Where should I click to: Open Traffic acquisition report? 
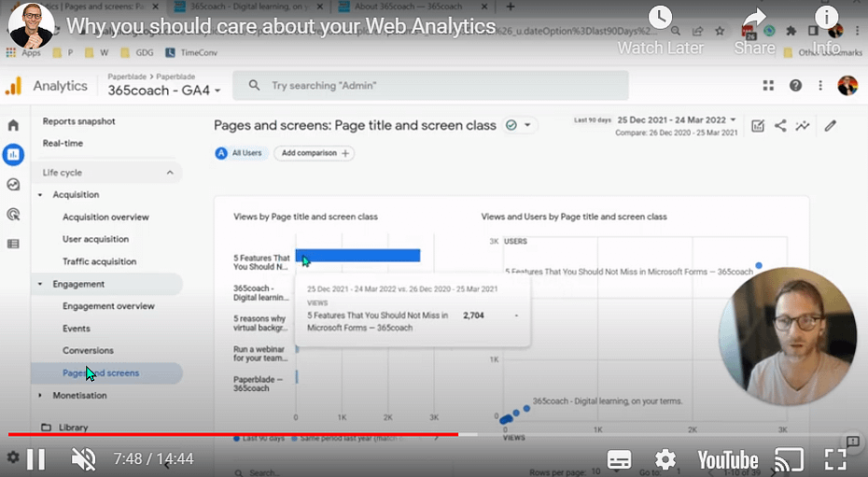(99, 261)
